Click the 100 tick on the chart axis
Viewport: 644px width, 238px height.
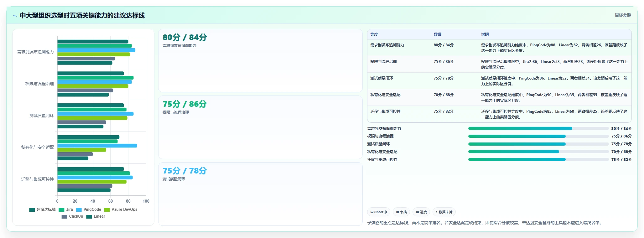click(x=146, y=201)
